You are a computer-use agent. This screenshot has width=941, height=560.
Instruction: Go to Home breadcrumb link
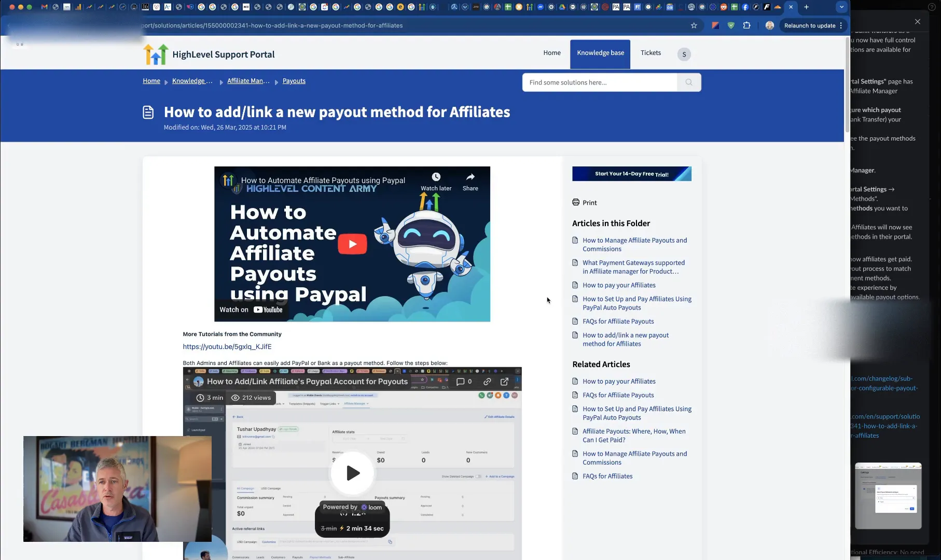click(x=151, y=81)
